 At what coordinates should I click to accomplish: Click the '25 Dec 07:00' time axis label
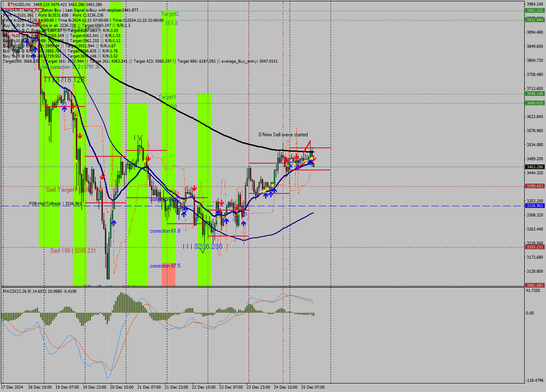[313, 387]
